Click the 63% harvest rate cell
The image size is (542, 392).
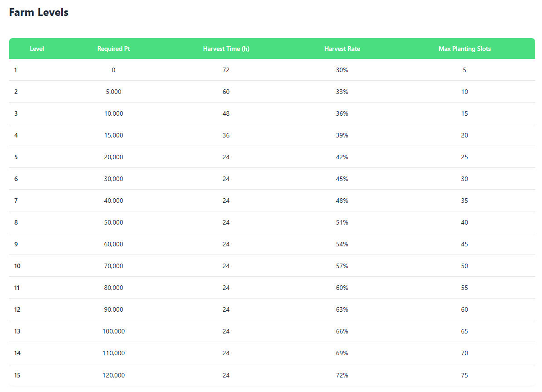click(342, 309)
